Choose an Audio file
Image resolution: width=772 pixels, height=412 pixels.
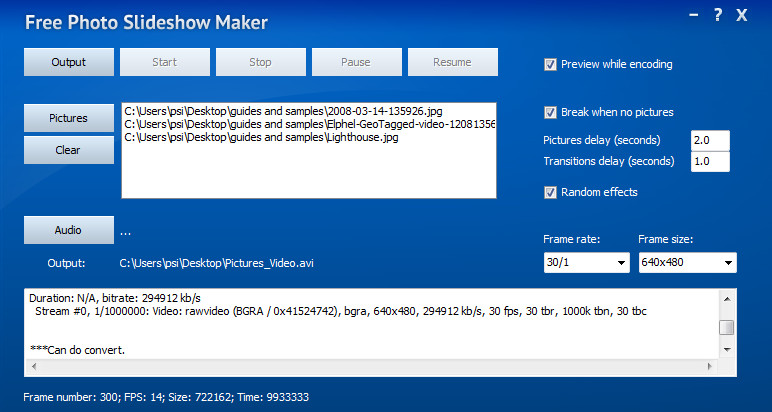coord(69,230)
